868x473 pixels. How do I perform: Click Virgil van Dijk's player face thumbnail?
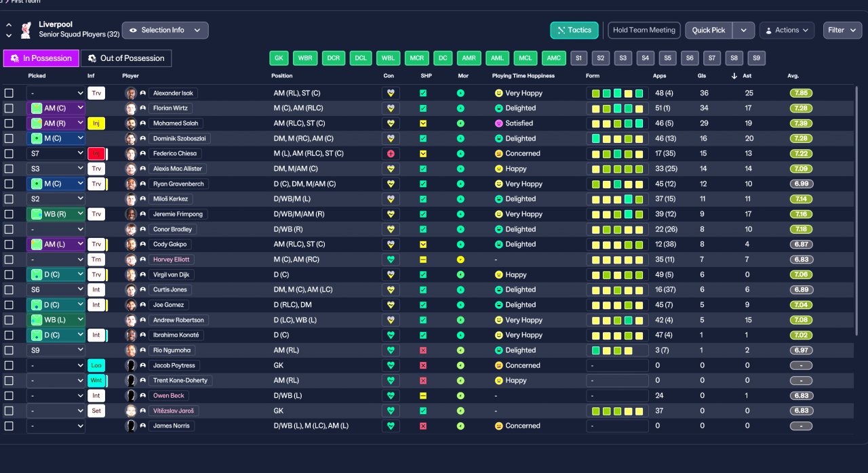click(x=131, y=274)
